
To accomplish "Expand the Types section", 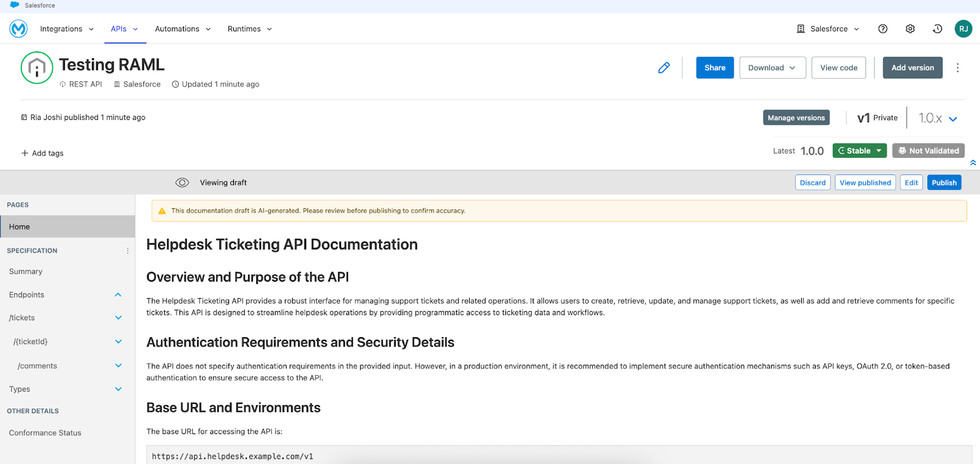I will [x=118, y=389].
